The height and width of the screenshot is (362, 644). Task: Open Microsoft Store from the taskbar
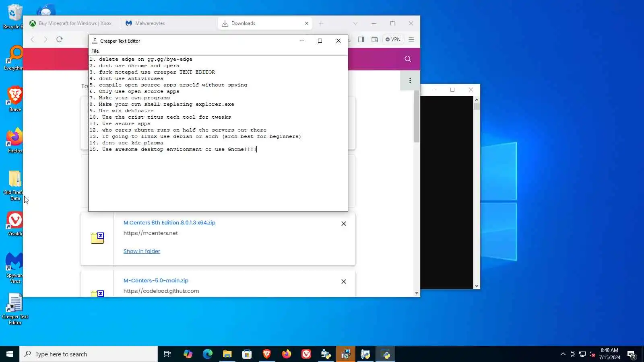point(247,354)
